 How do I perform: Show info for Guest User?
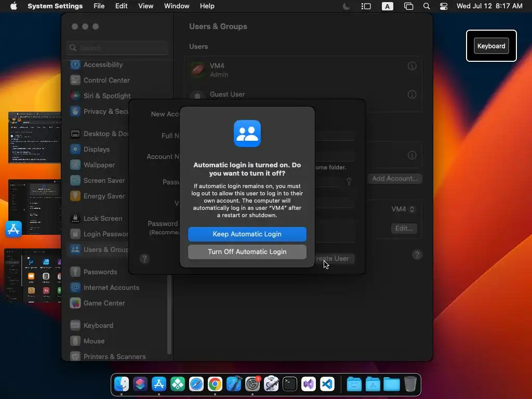tap(412, 95)
